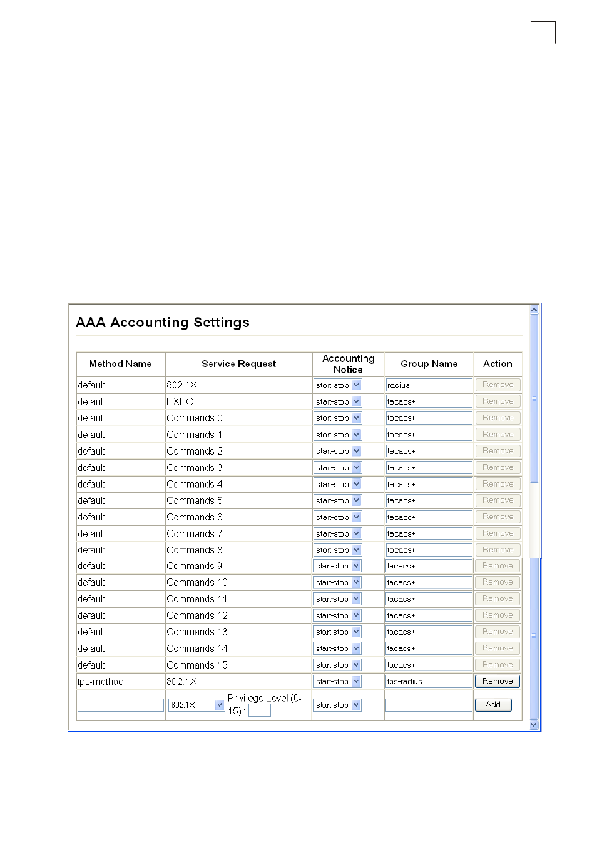
Task: Click tacacs+ group field for Commands 10
Action: coord(429,582)
